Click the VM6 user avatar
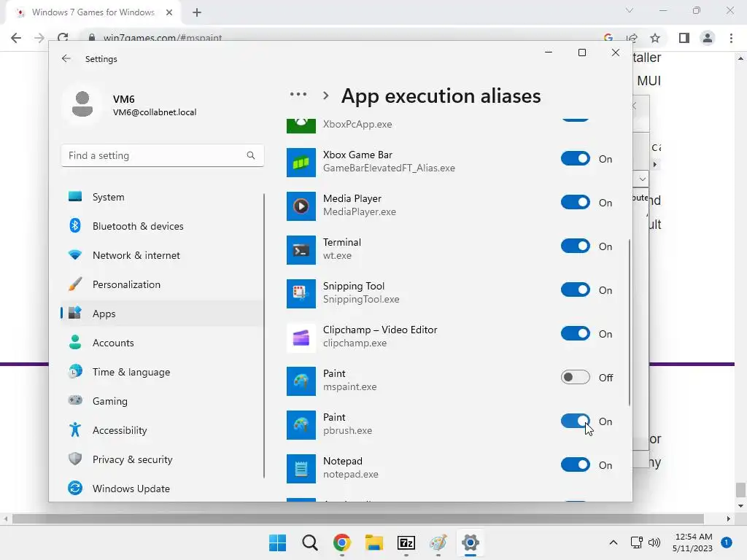 tap(82, 104)
